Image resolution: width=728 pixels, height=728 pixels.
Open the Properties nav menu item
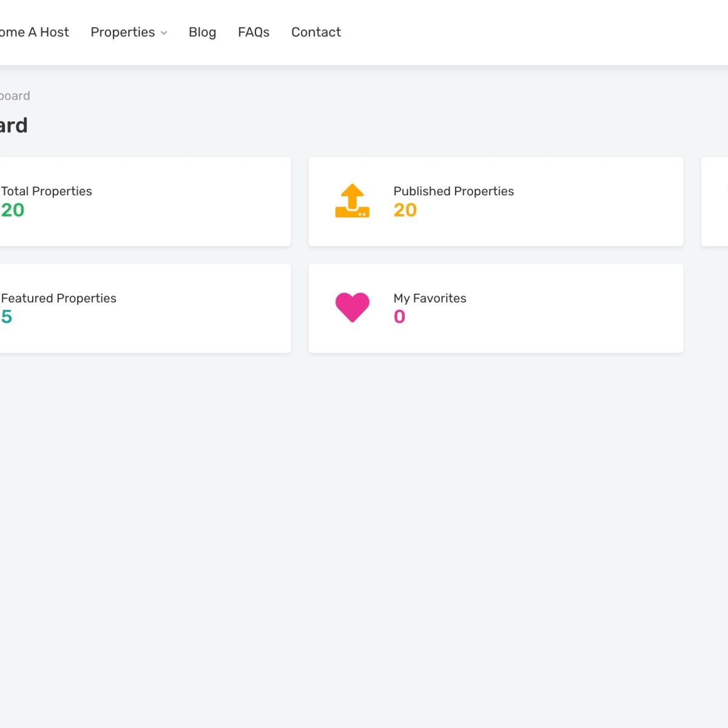pos(123,32)
